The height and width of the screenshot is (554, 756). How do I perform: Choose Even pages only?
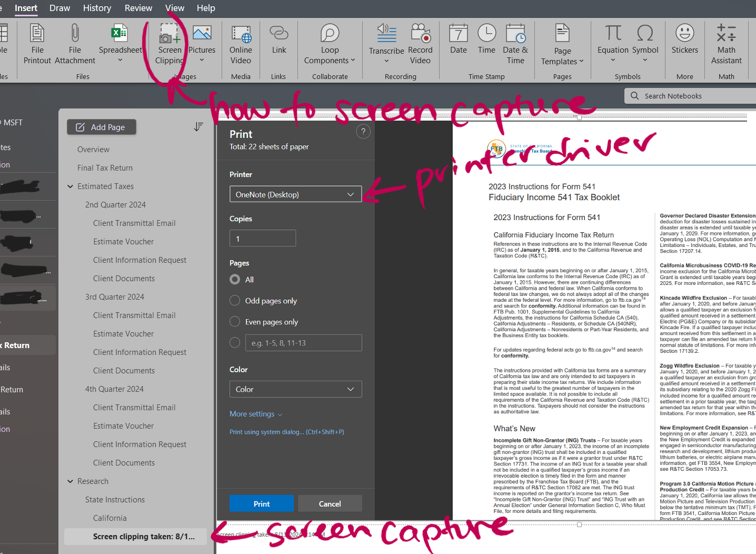point(234,321)
